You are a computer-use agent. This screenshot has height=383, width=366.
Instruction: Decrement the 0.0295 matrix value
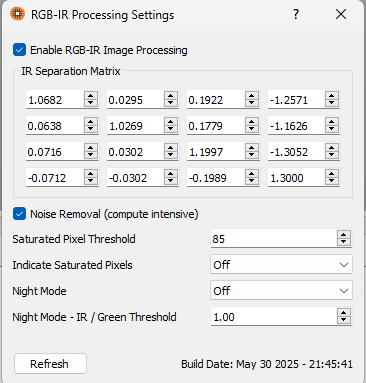171,103
